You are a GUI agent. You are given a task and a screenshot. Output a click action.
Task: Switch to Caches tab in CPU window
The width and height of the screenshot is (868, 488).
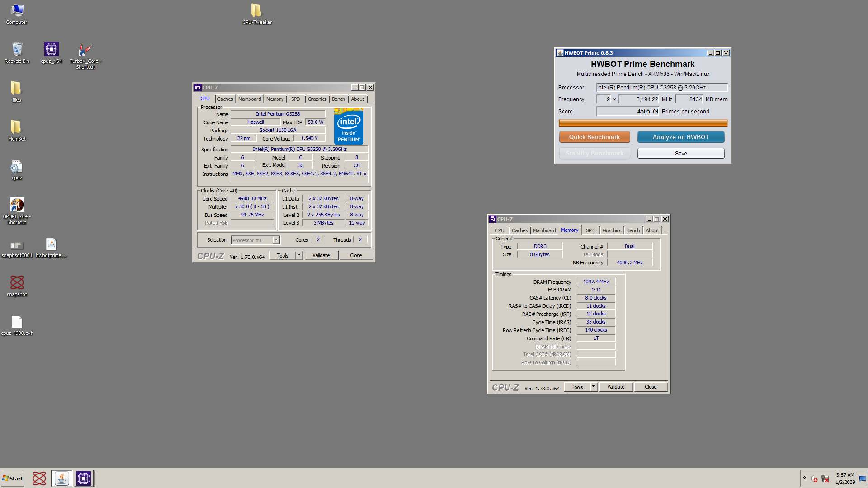[225, 99]
